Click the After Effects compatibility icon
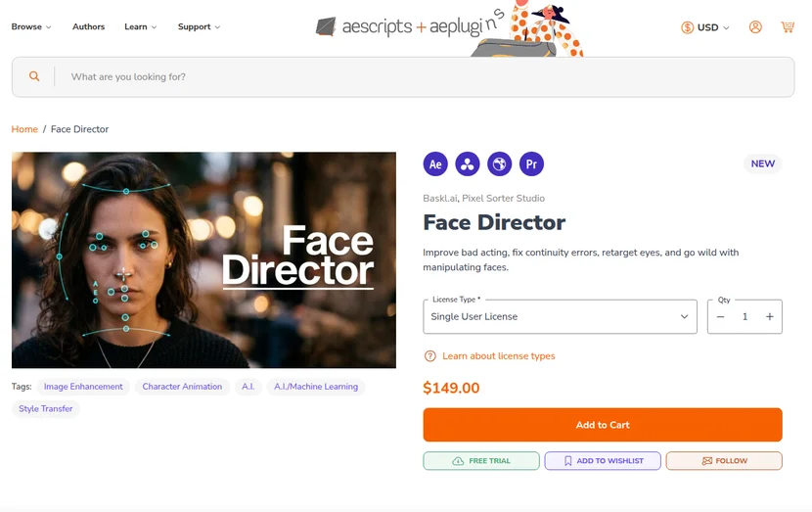This screenshot has height=512, width=812. pyautogui.click(x=435, y=164)
